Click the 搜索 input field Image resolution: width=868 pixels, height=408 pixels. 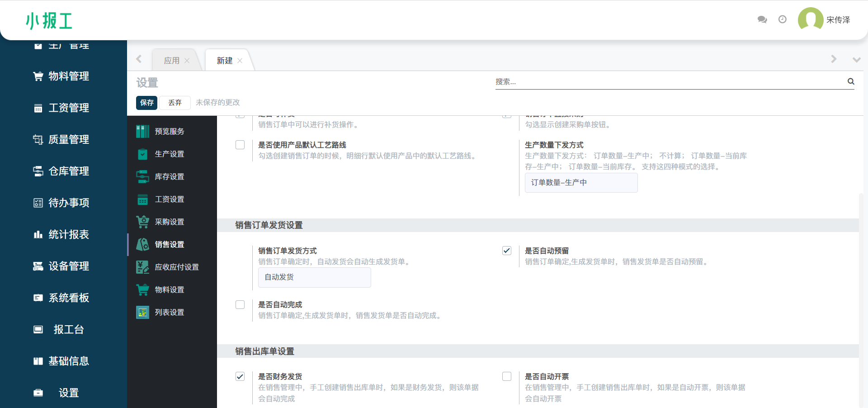click(669, 82)
